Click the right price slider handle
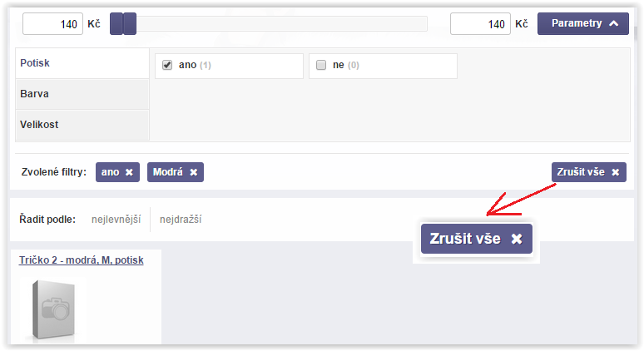 [x=130, y=24]
